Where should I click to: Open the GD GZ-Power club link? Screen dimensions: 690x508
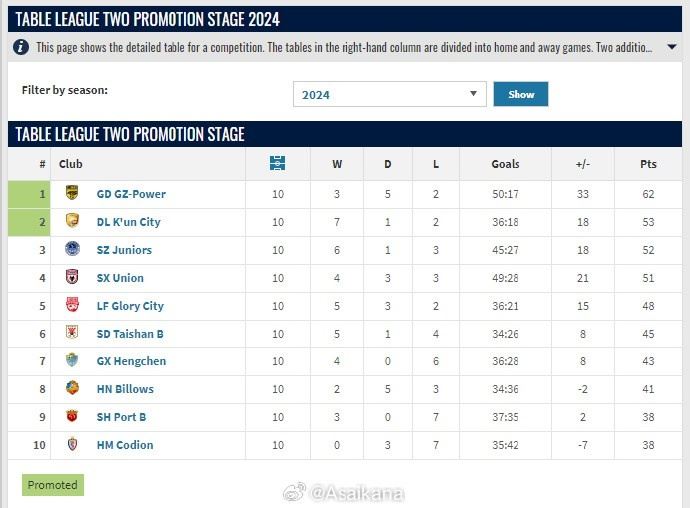tap(131, 194)
